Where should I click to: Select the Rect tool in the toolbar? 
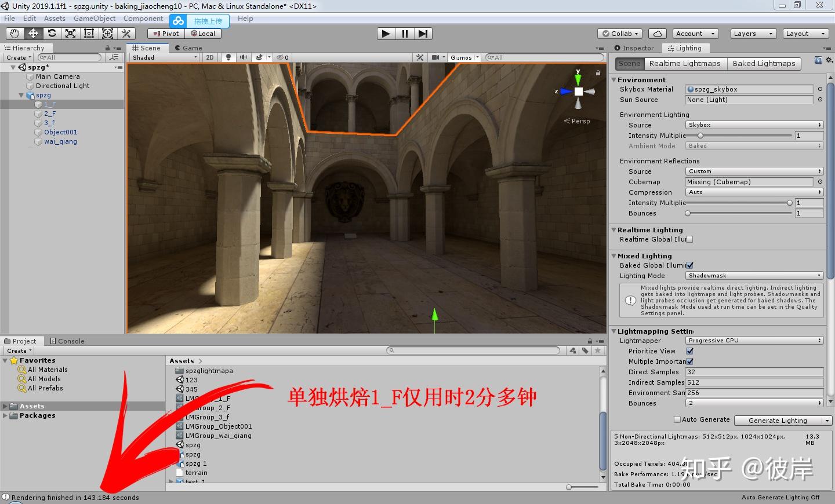click(x=89, y=34)
